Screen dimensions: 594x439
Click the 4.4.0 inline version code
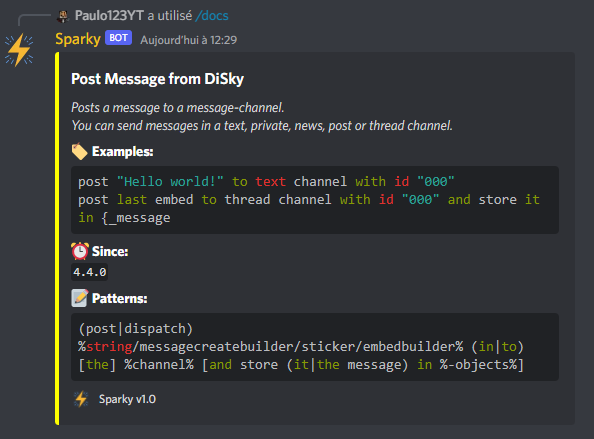[89, 272]
